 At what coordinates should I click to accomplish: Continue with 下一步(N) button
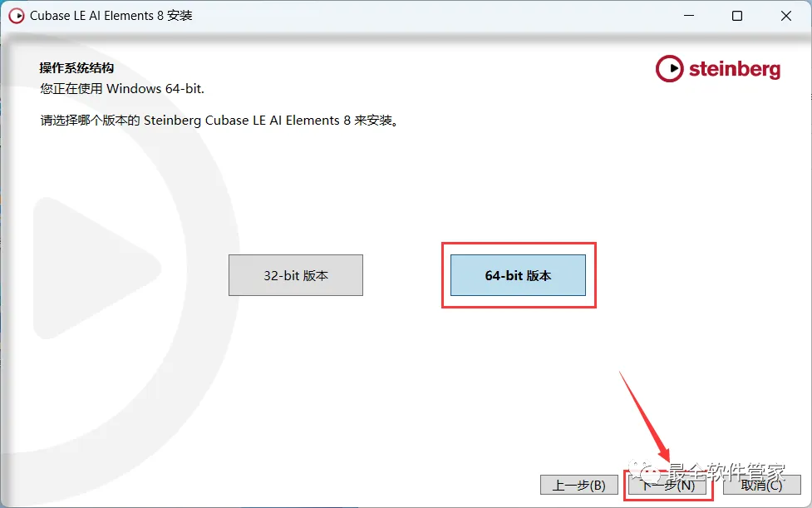(x=668, y=486)
